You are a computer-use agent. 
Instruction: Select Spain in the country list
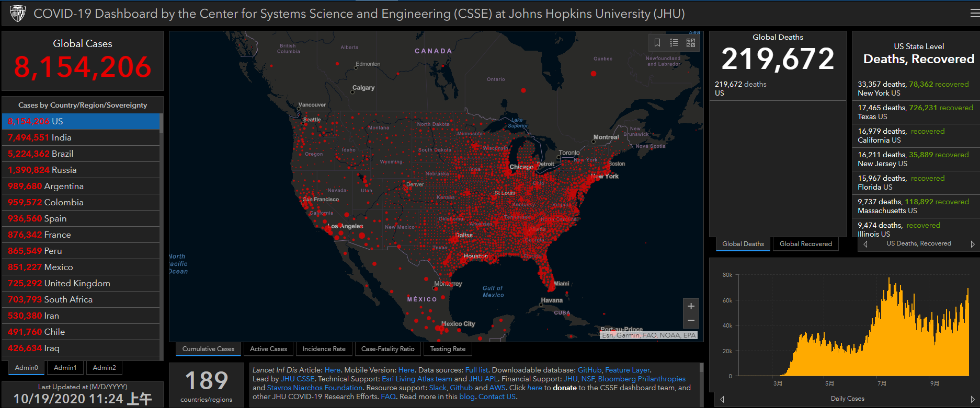(81, 218)
